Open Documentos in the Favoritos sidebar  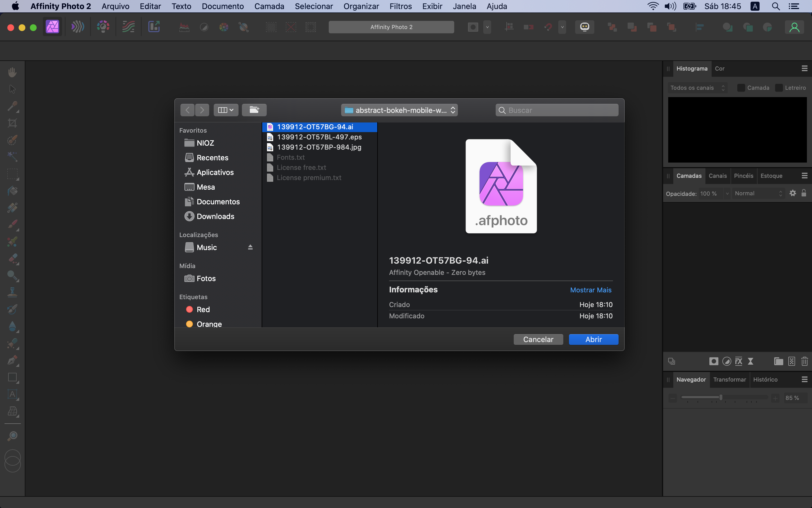tap(218, 202)
